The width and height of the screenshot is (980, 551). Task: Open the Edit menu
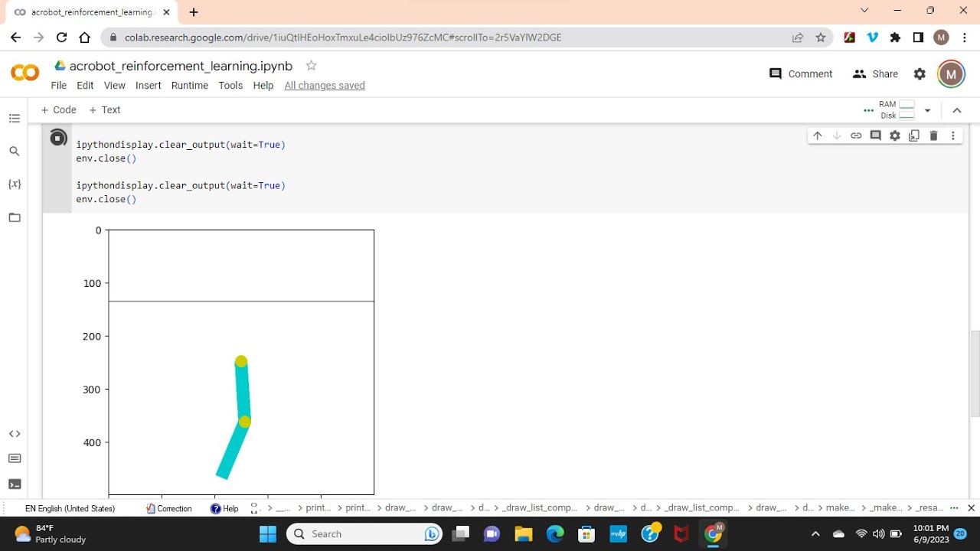[85, 86]
